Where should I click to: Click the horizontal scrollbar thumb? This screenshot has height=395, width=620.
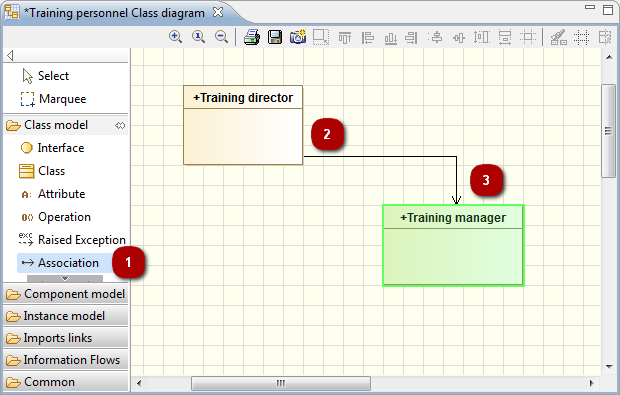(x=281, y=383)
